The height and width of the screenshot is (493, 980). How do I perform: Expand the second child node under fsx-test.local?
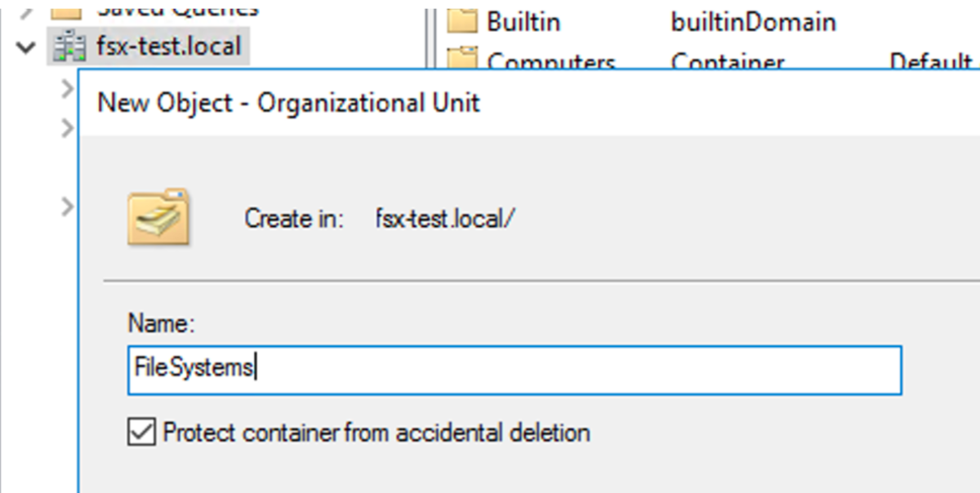point(68,128)
